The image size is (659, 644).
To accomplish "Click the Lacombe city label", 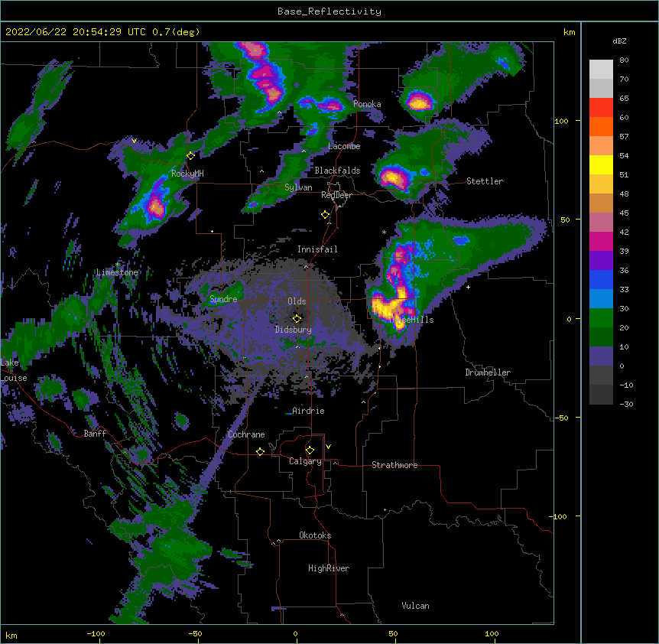I will 344,146.
